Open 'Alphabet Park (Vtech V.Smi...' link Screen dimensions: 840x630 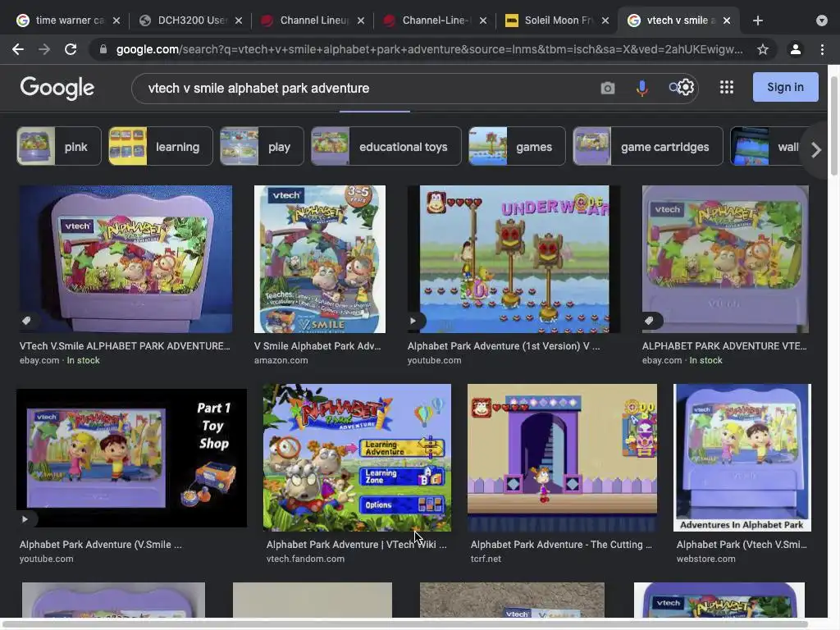pos(742,545)
